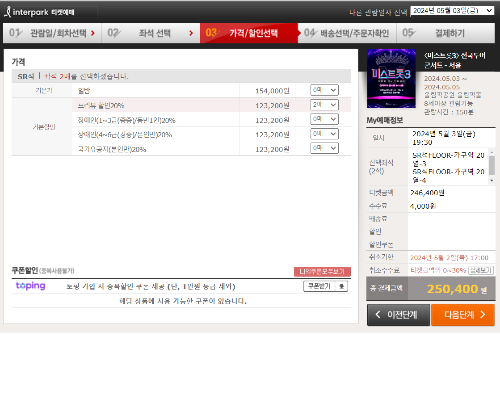Go to step 02 좌석 선택 tab
This screenshot has width=500, height=394.
pyautogui.click(x=151, y=33)
